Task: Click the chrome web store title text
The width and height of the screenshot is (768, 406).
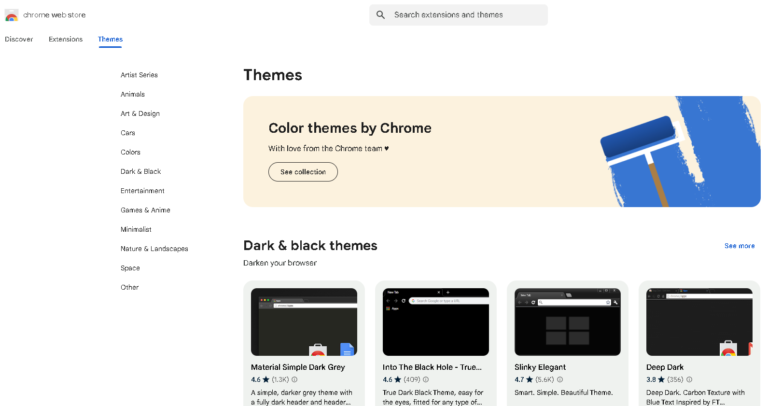Action: [54, 15]
